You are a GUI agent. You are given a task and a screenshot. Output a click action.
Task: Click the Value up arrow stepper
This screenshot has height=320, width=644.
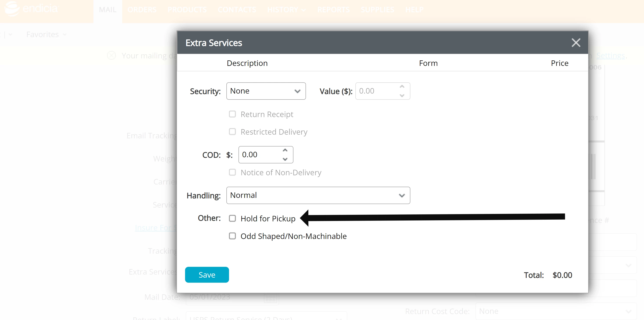click(x=402, y=87)
